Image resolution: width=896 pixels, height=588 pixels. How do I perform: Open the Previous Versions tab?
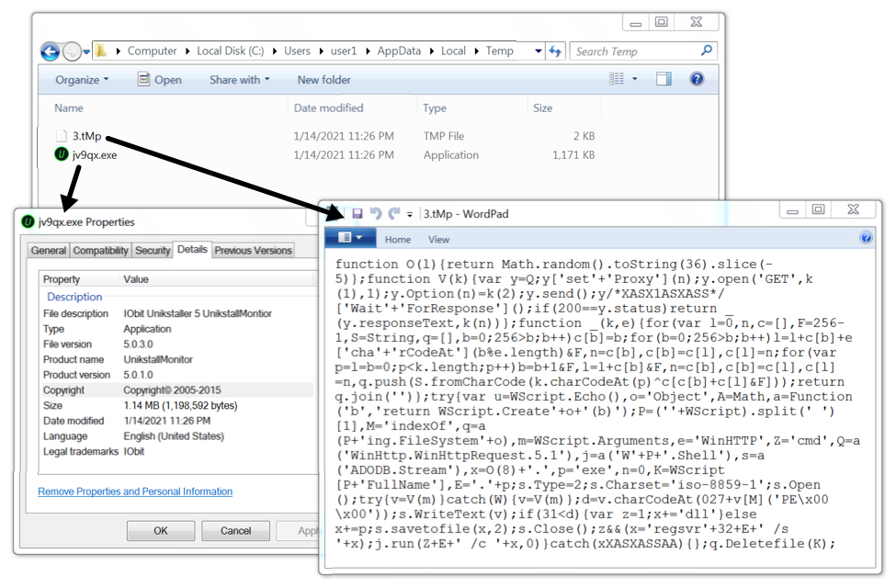click(x=253, y=250)
